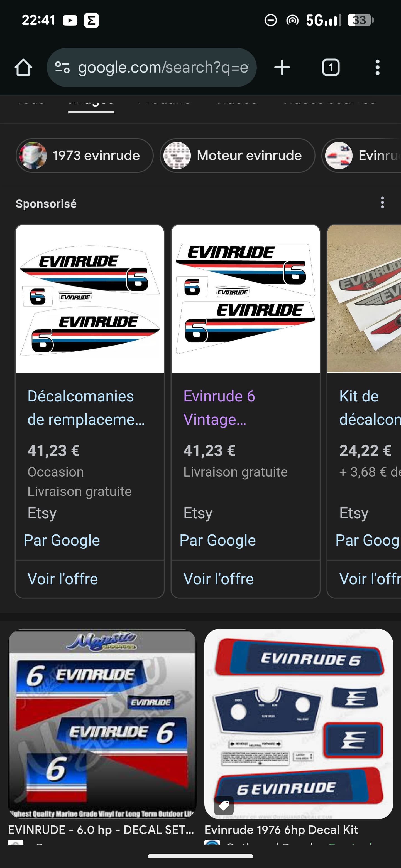Open Chrome three-dot menu
401x868 pixels.
(377, 67)
